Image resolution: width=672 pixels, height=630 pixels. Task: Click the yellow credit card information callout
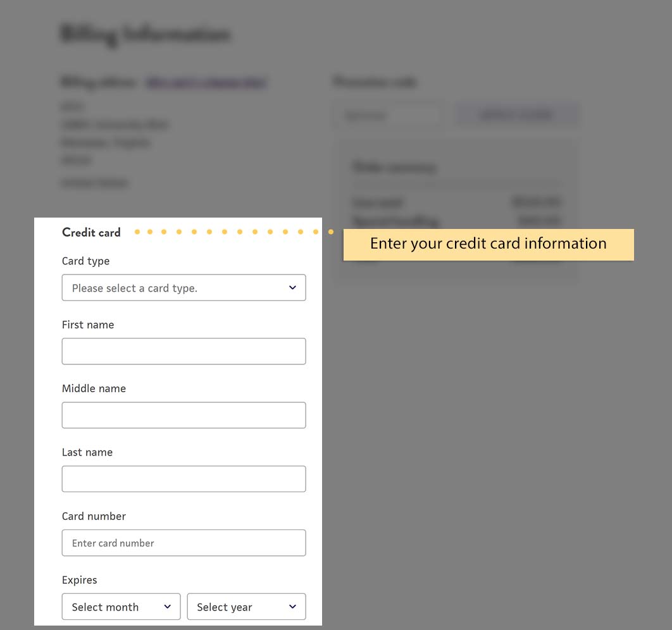[x=488, y=245]
